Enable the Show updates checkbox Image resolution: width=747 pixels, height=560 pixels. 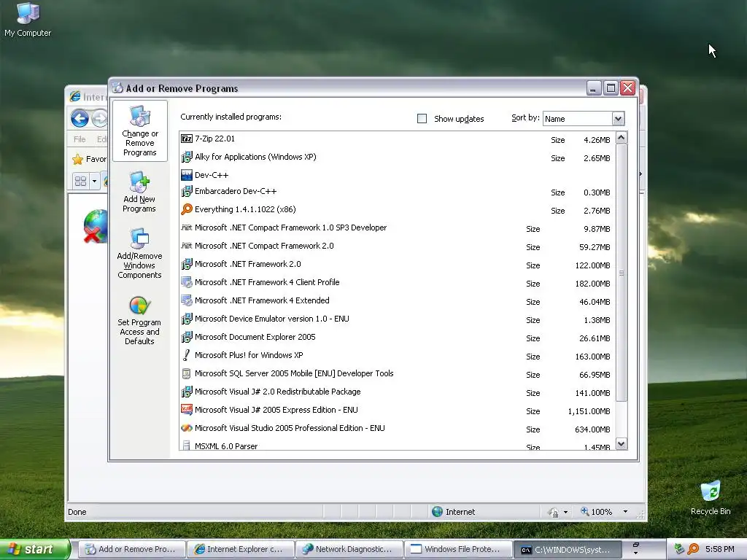(422, 119)
